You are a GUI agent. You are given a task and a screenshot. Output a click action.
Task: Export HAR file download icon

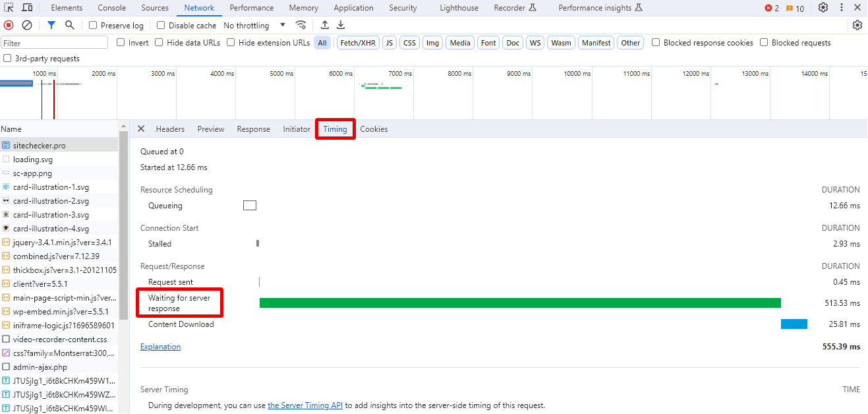tap(341, 25)
